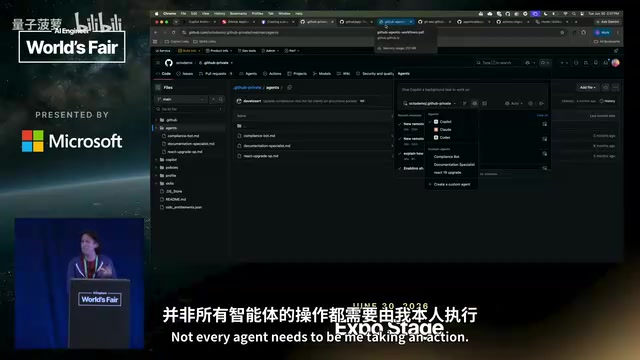Click github-private breadcrumb link
640x360 pixels.
tap(247, 87)
